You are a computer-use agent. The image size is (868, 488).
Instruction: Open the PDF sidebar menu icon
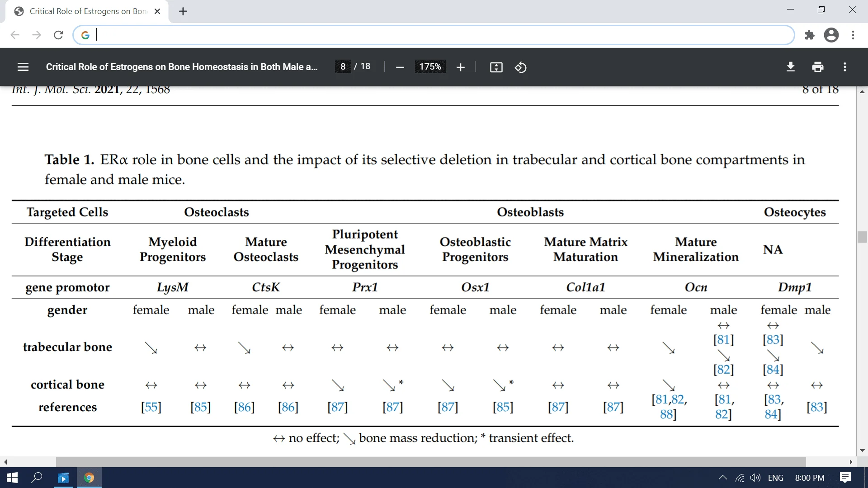click(23, 67)
